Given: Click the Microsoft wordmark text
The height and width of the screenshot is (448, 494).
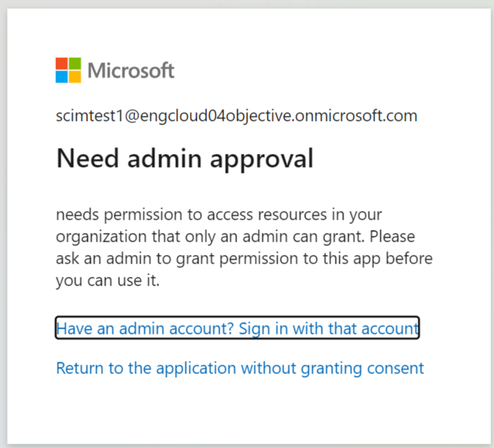Looking at the screenshot, I should pyautogui.click(x=131, y=70).
